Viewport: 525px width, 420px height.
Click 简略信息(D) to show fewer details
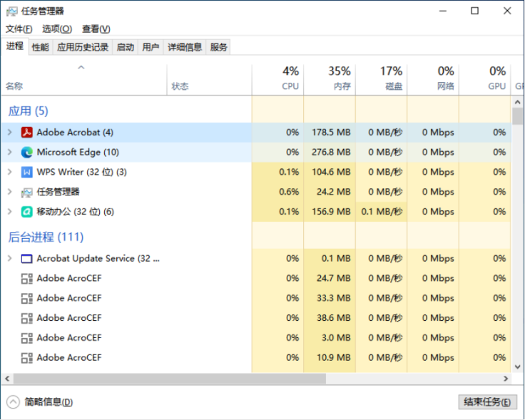click(49, 402)
